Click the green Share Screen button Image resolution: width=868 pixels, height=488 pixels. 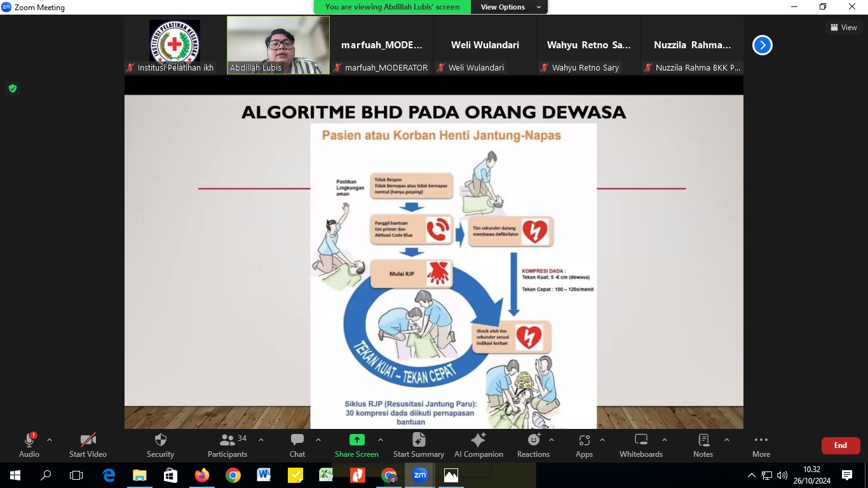pos(356,445)
